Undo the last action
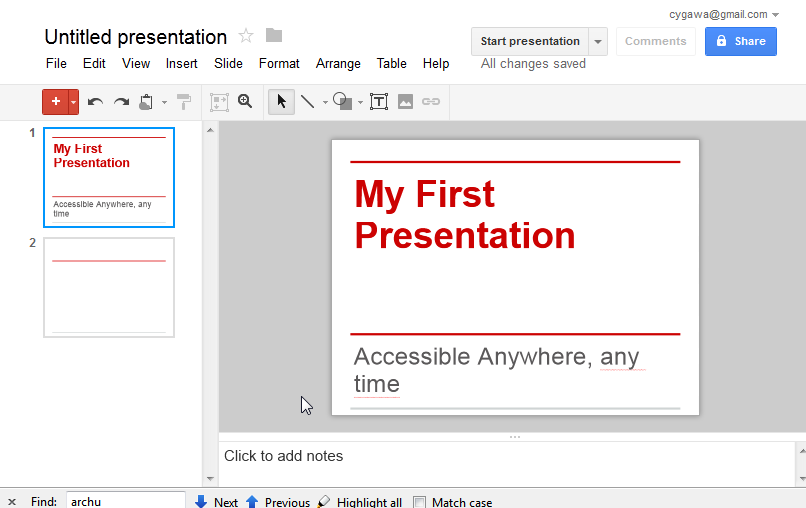This screenshot has width=806, height=508. (x=96, y=101)
